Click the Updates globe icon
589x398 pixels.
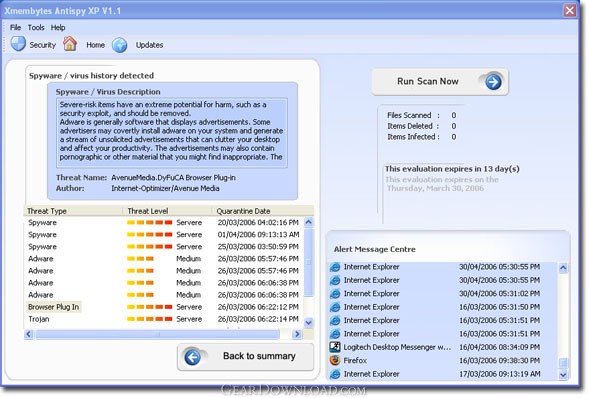tap(119, 45)
